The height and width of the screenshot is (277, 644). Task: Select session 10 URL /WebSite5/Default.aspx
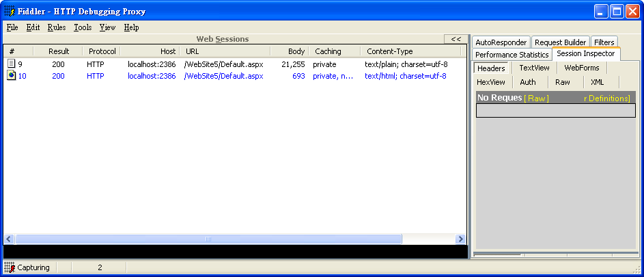tap(223, 76)
